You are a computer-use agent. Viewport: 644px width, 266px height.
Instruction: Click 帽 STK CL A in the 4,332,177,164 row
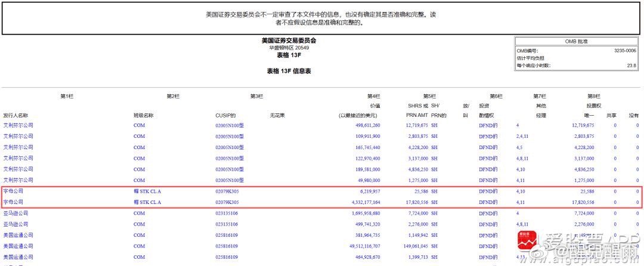(x=147, y=202)
